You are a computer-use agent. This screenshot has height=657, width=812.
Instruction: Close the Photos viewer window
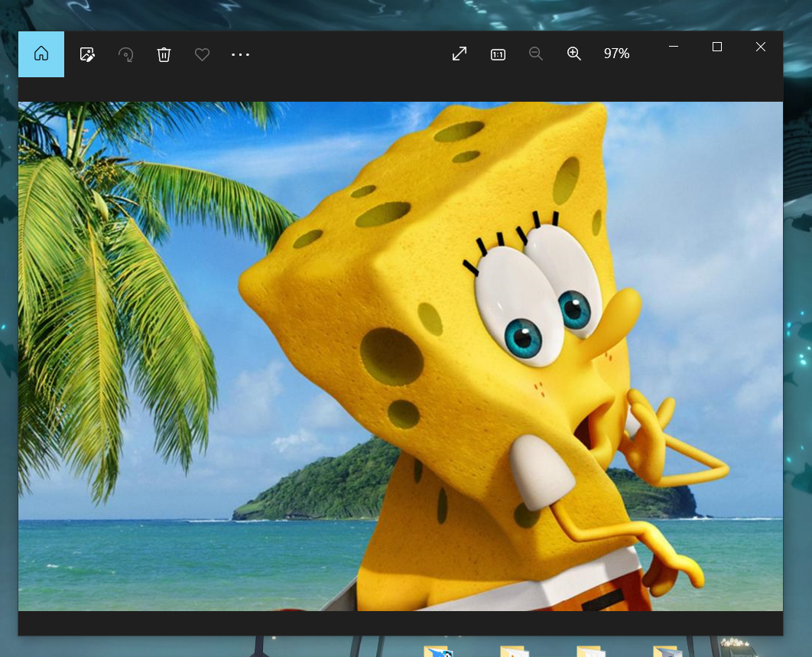760,47
